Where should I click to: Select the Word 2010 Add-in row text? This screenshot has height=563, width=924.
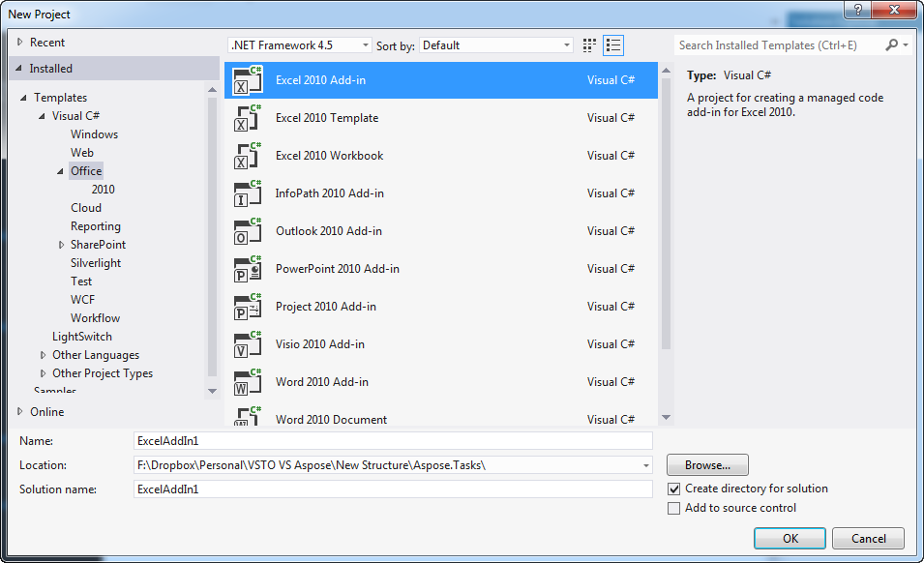pyautogui.click(x=322, y=381)
